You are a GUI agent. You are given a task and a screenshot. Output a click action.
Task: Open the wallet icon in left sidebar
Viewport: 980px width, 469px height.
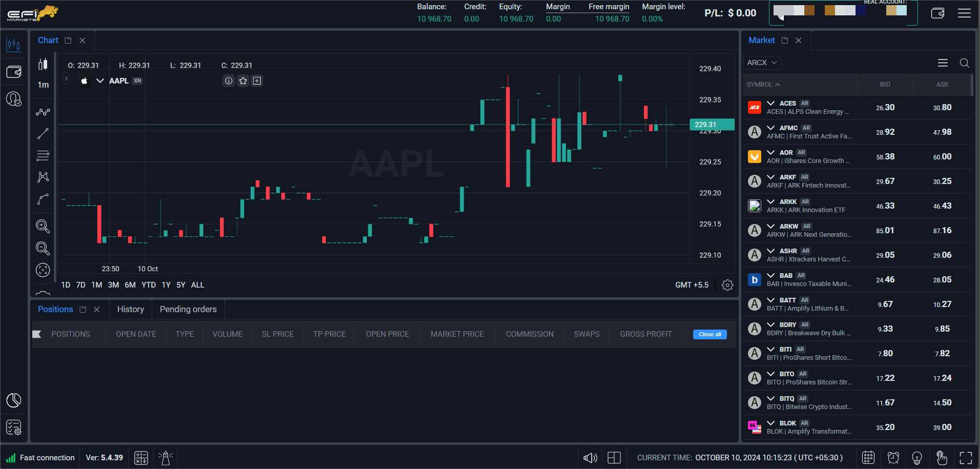[13, 72]
